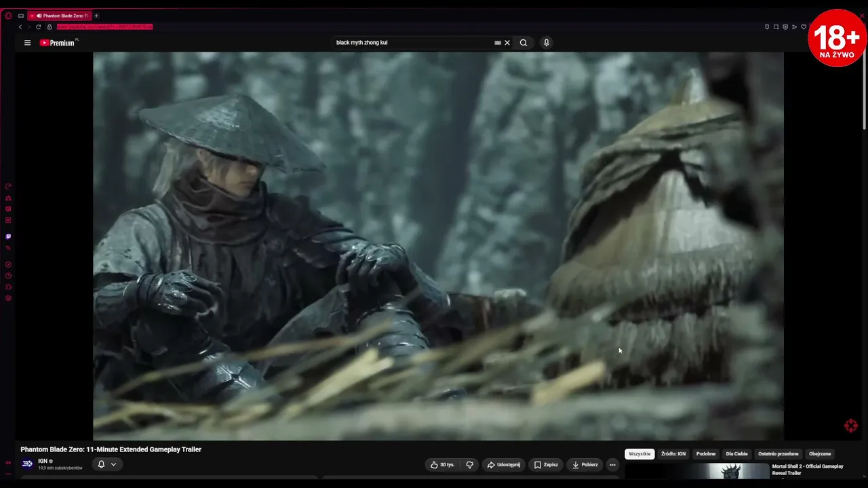Open the second icon in Opera sidebar
Viewport: 868px width, 488px height.
pyautogui.click(x=8, y=198)
